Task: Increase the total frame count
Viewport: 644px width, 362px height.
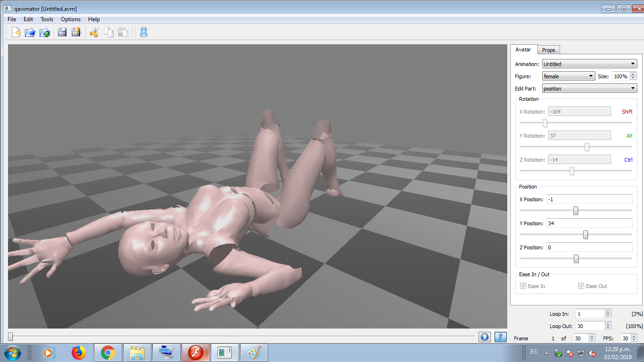Action: point(592,337)
